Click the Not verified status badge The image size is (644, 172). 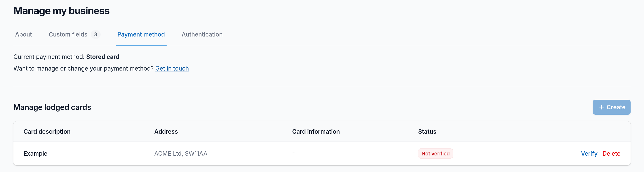435,153
